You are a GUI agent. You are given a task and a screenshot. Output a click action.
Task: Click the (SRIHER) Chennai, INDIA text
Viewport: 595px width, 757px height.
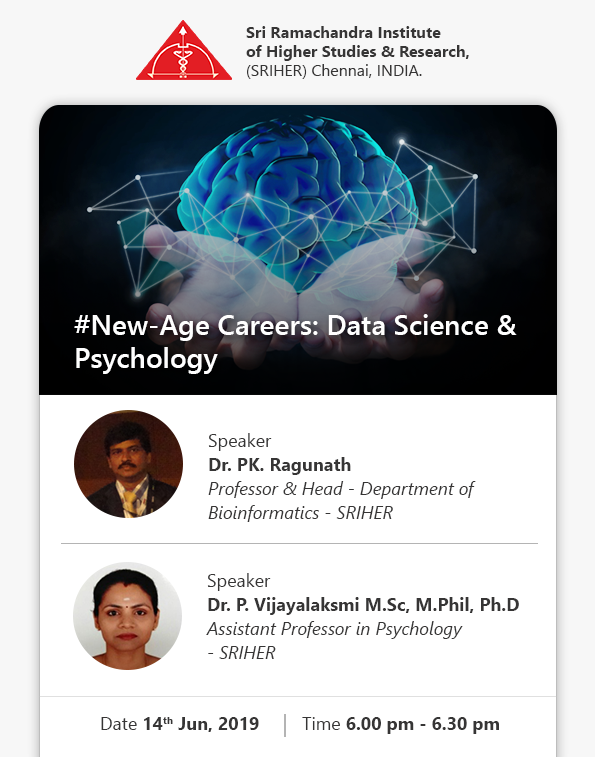point(334,71)
